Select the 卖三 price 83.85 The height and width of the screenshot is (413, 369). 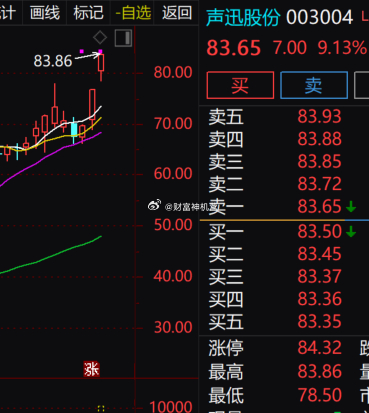click(x=319, y=161)
